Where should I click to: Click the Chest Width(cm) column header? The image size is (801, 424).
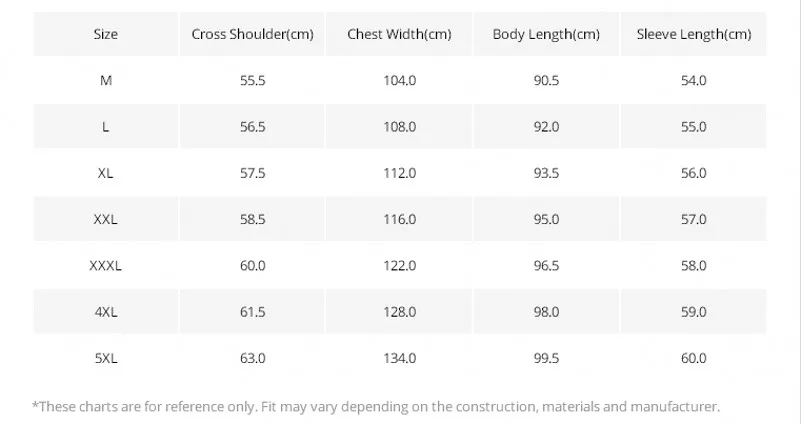pos(399,34)
